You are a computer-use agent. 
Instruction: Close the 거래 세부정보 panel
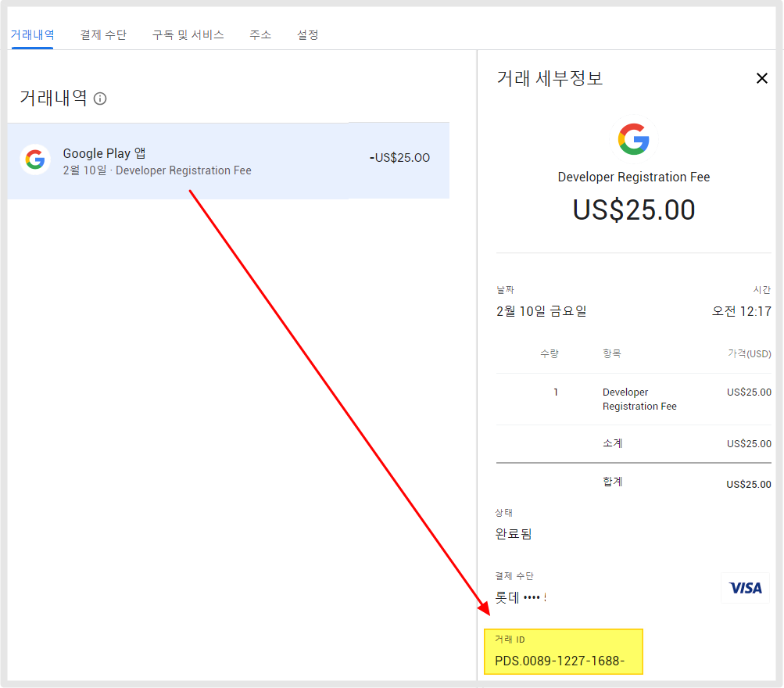(x=761, y=78)
